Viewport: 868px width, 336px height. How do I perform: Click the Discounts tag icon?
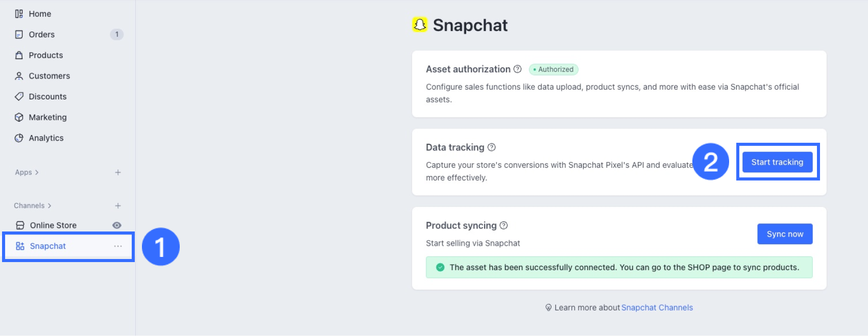coord(19,96)
